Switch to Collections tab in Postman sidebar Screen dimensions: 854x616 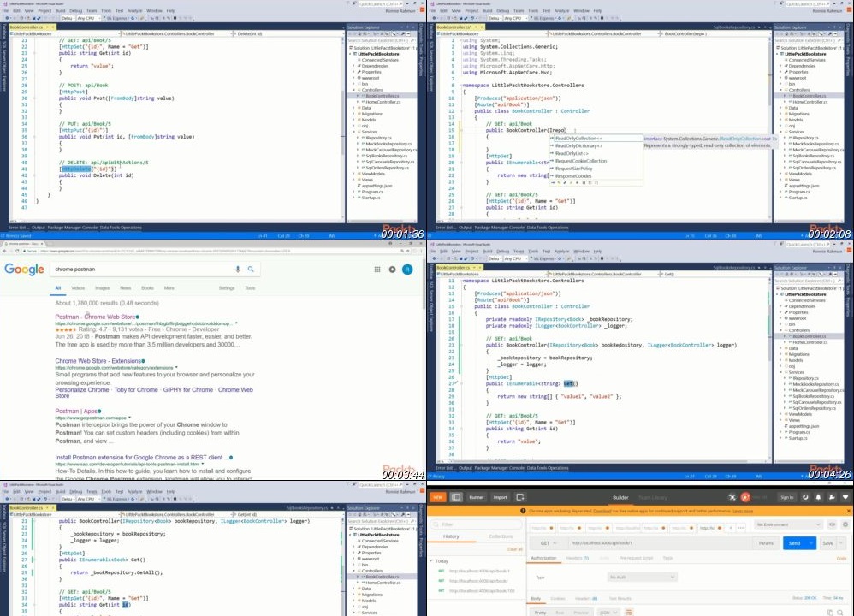[x=501, y=536]
